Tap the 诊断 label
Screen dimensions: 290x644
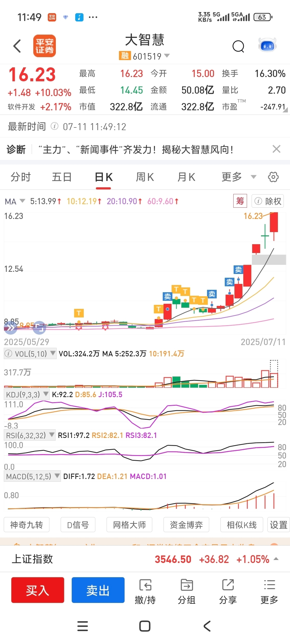coord(16,149)
